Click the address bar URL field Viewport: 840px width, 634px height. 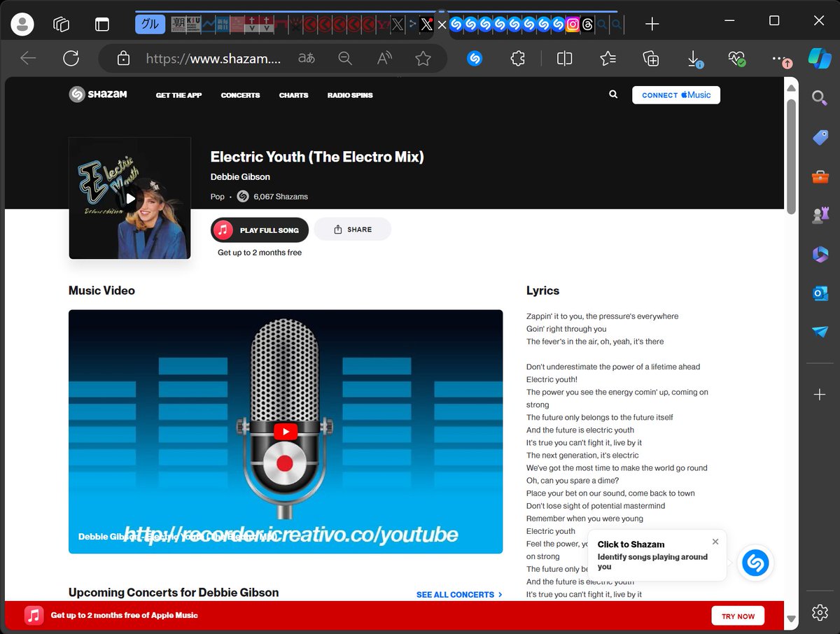coord(213,59)
